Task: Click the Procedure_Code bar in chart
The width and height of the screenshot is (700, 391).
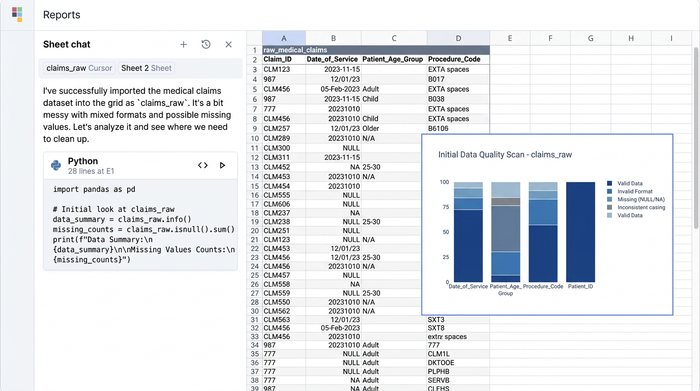Action: pyautogui.click(x=543, y=232)
